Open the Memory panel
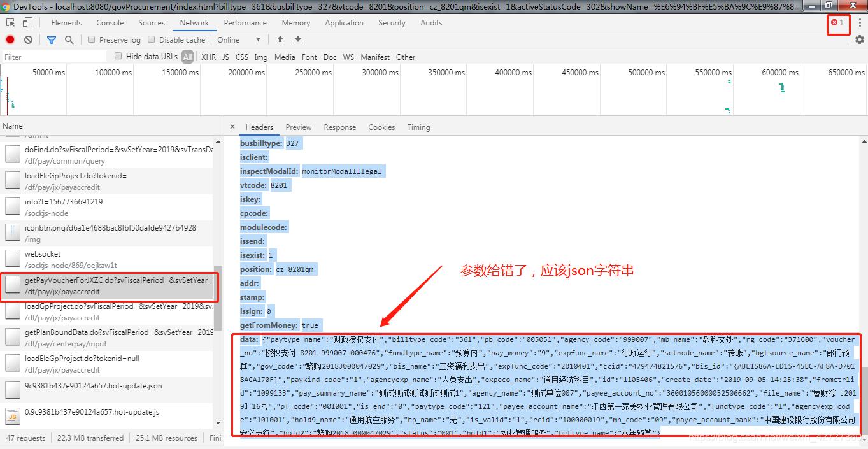 tap(296, 23)
